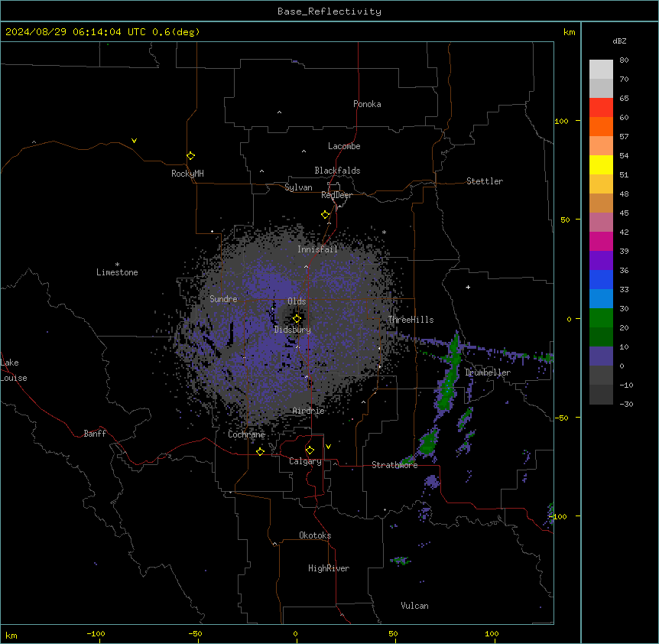Click the -30 value on the dBZ legend

pos(626,404)
